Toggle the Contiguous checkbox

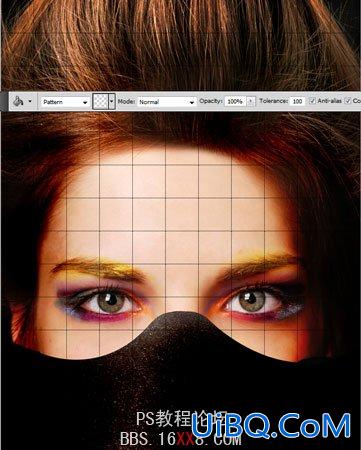click(348, 100)
